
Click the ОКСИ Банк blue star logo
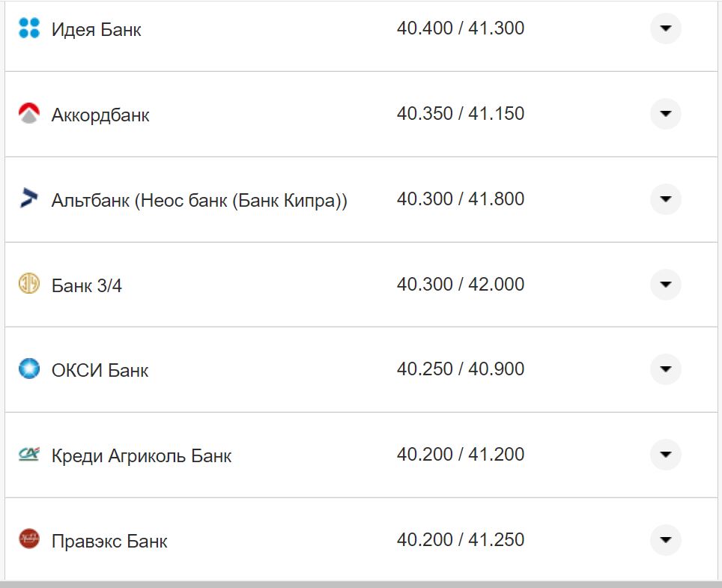(x=28, y=369)
